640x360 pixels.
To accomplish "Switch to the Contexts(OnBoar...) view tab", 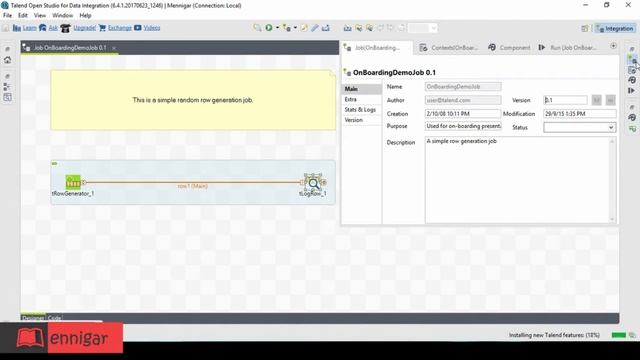I will point(449,48).
